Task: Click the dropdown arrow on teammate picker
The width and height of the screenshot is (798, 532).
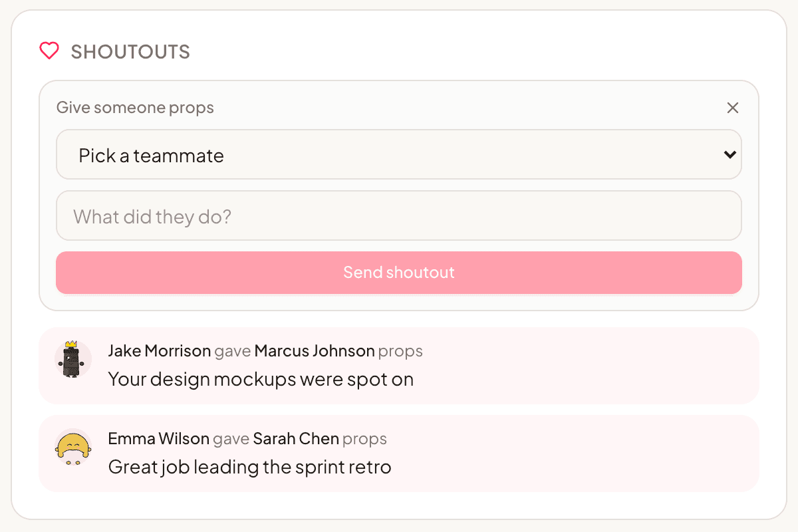Action: (728, 155)
